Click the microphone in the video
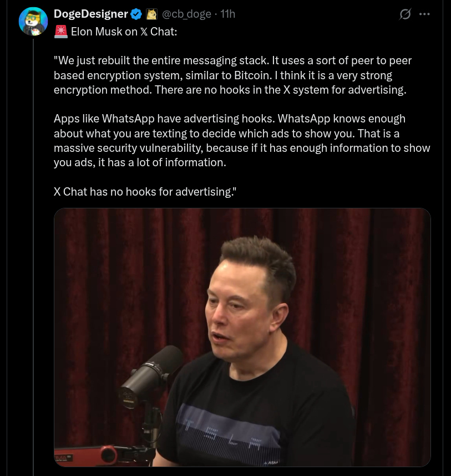 click(148, 376)
